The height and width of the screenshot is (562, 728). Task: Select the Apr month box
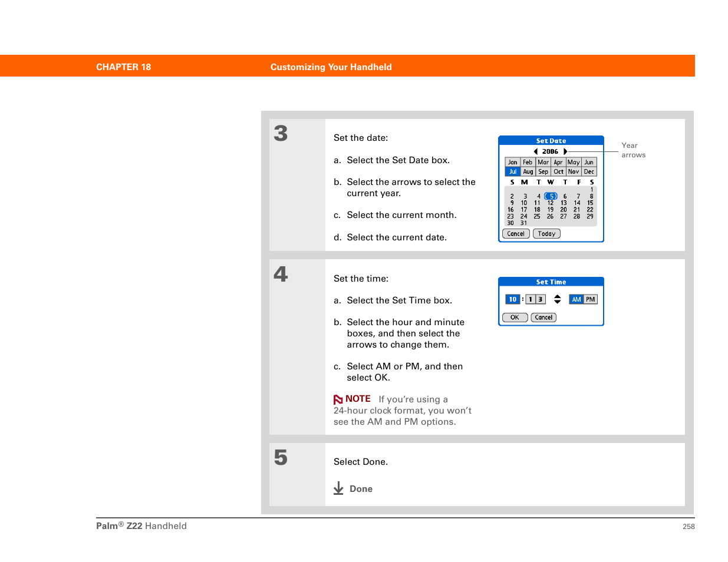point(559,163)
